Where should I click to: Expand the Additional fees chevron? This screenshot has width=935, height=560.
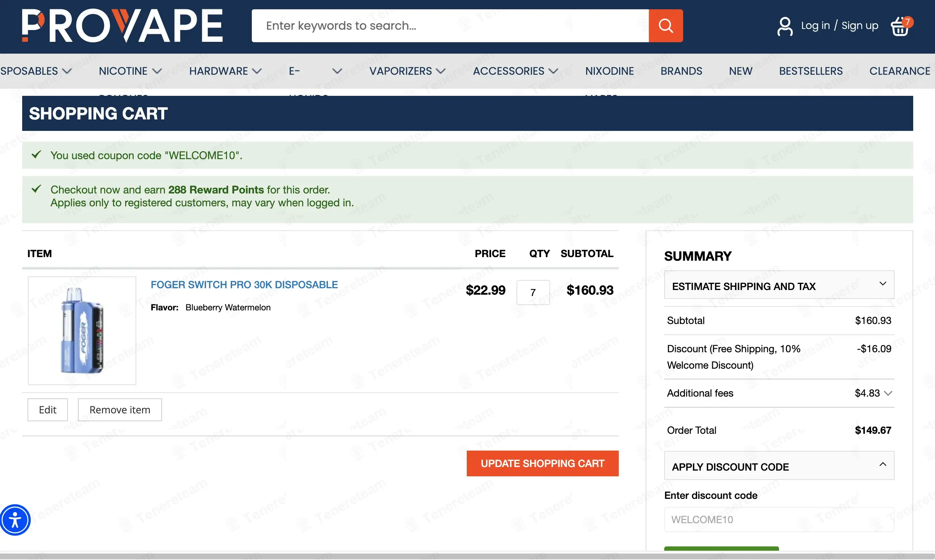pyautogui.click(x=888, y=393)
